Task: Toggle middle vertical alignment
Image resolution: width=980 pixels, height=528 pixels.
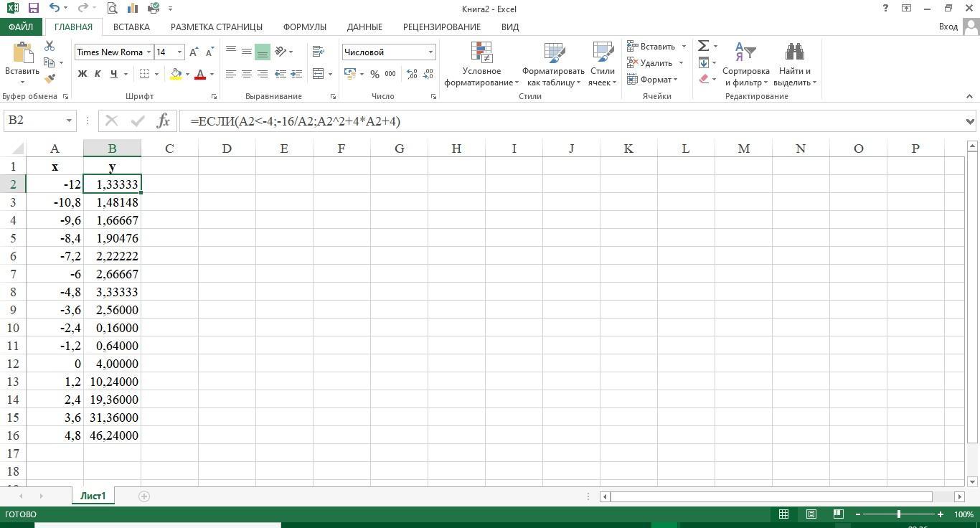Action: click(247, 52)
